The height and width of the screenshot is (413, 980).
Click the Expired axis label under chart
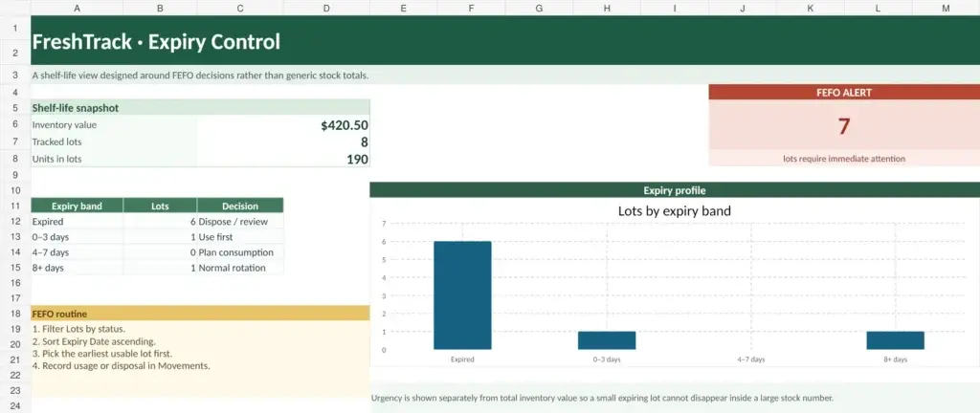pyautogui.click(x=462, y=359)
